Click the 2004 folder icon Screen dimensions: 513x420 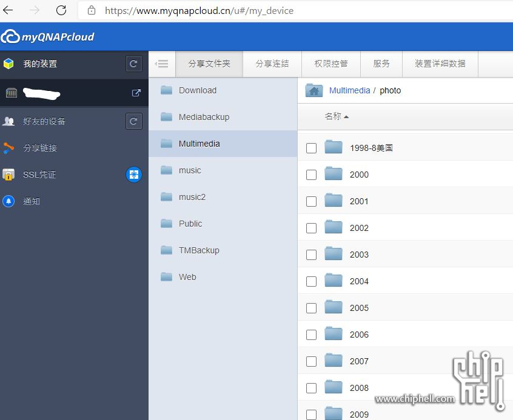(x=334, y=281)
